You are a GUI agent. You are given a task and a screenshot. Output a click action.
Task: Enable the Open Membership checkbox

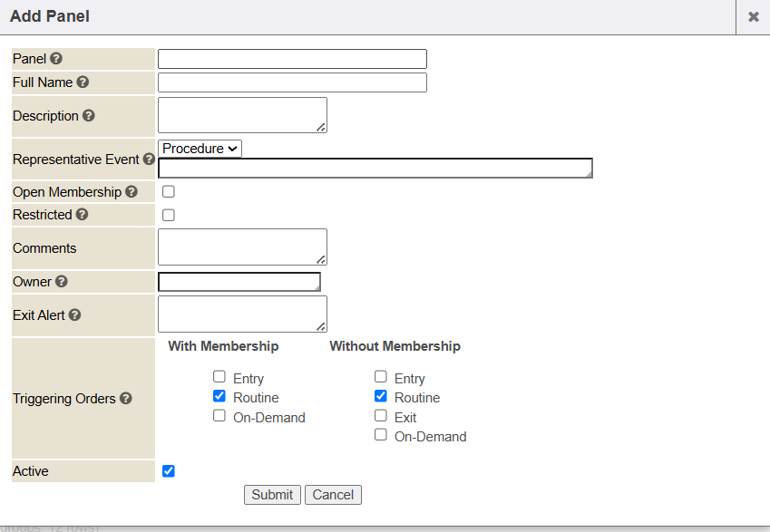point(169,192)
